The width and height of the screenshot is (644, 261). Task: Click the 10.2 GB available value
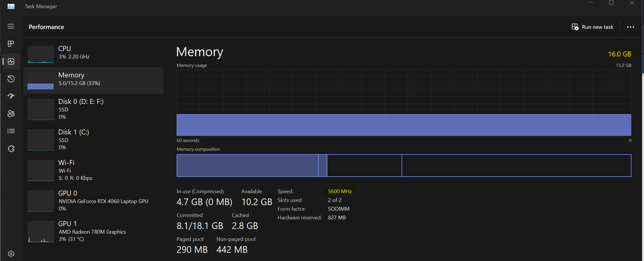pos(257,202)
